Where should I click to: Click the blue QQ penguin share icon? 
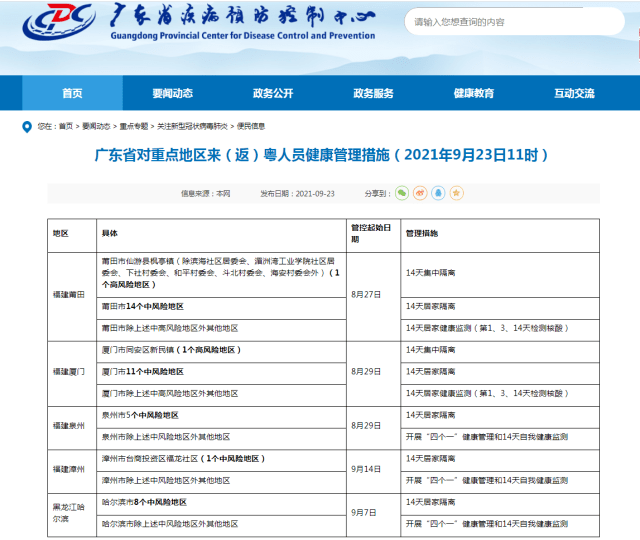coord(438,193)
